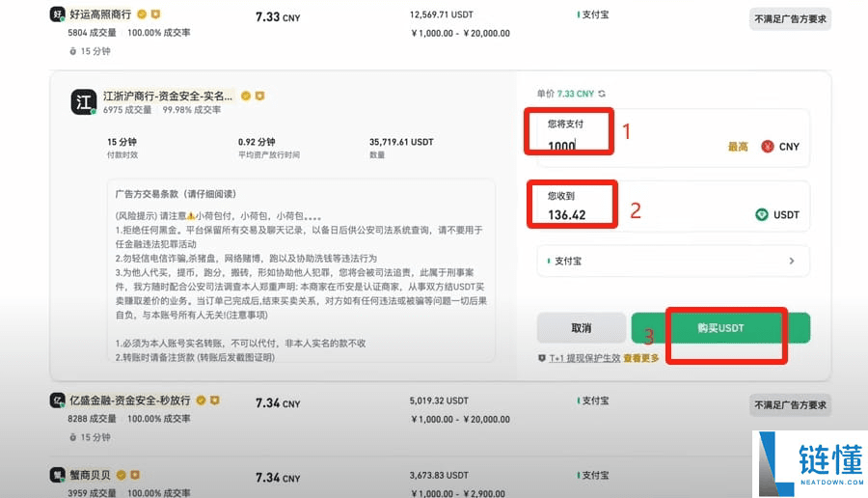Image resolution: width=868 pixels, height=498 pixels.
Task: Click 3,673.83 USDT available amount
Action: pyautogui.click(x=439, y=475)
